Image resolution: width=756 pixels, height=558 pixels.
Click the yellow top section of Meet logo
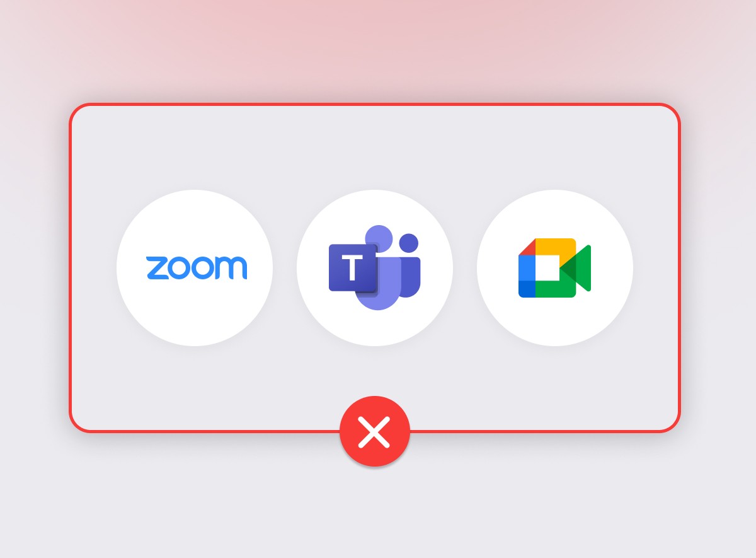point(555,246)
